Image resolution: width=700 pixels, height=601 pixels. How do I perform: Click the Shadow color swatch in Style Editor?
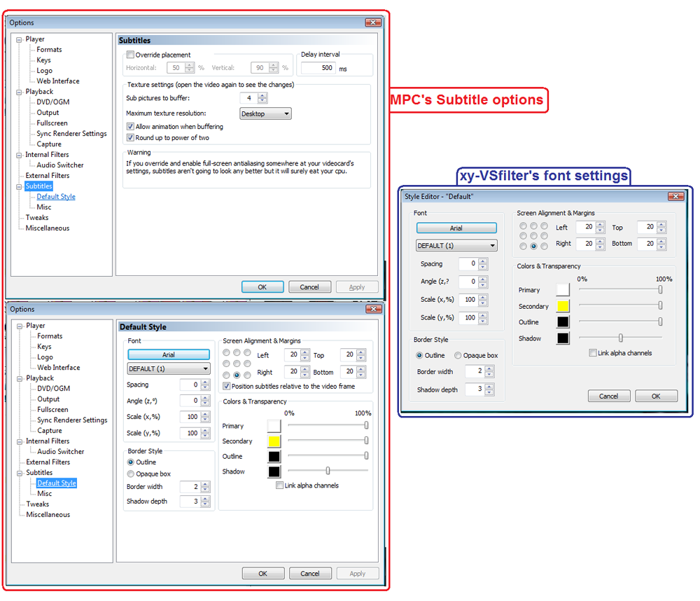click(563, 338)
